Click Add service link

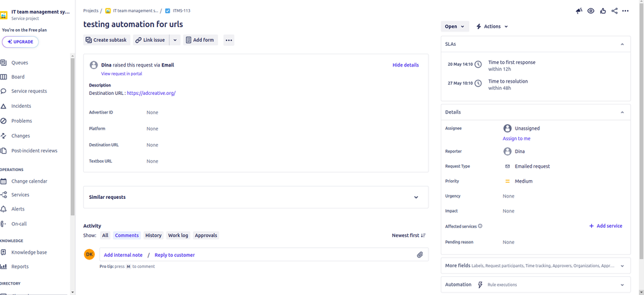point(605,226)
